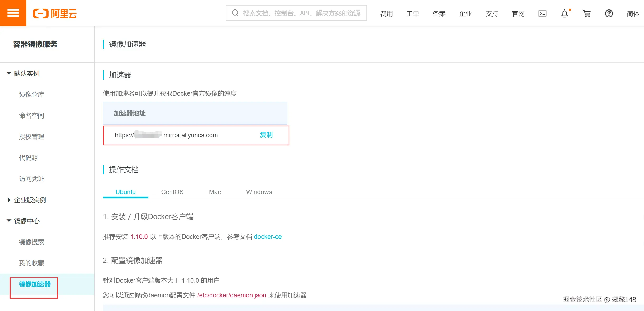Image resolution: width=644 pixels, height=311 pixels.
Task: Open 镜像搜索 in the sidebar
Action: click(x=32, y=242)
